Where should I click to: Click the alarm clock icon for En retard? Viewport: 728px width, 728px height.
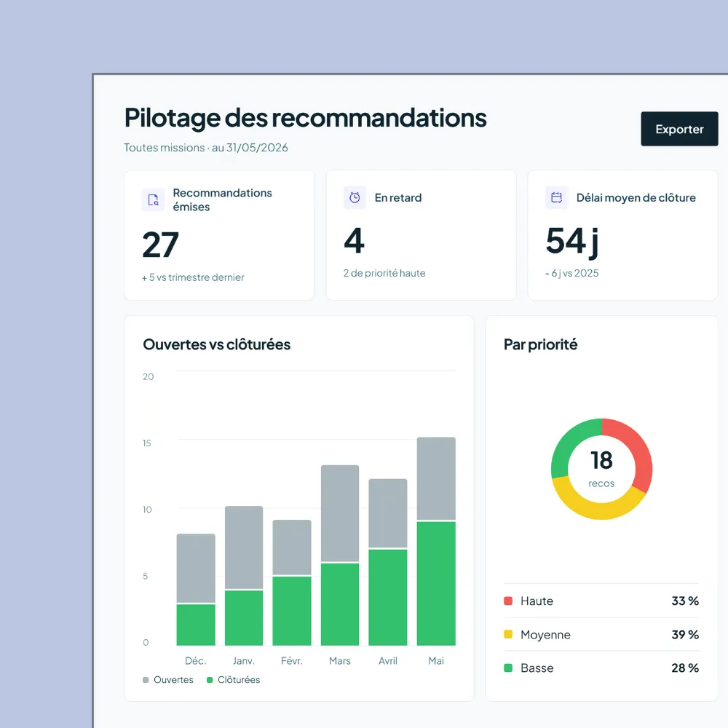(x=355, y=198)
